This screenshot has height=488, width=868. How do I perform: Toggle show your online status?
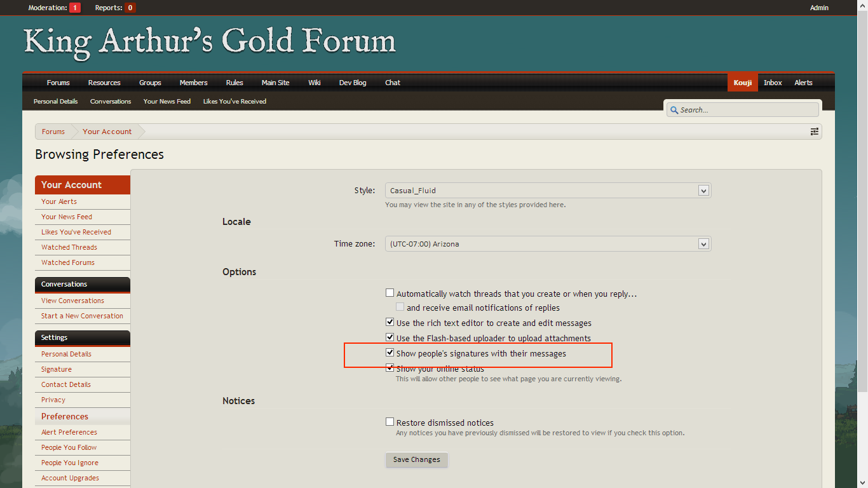390,367
